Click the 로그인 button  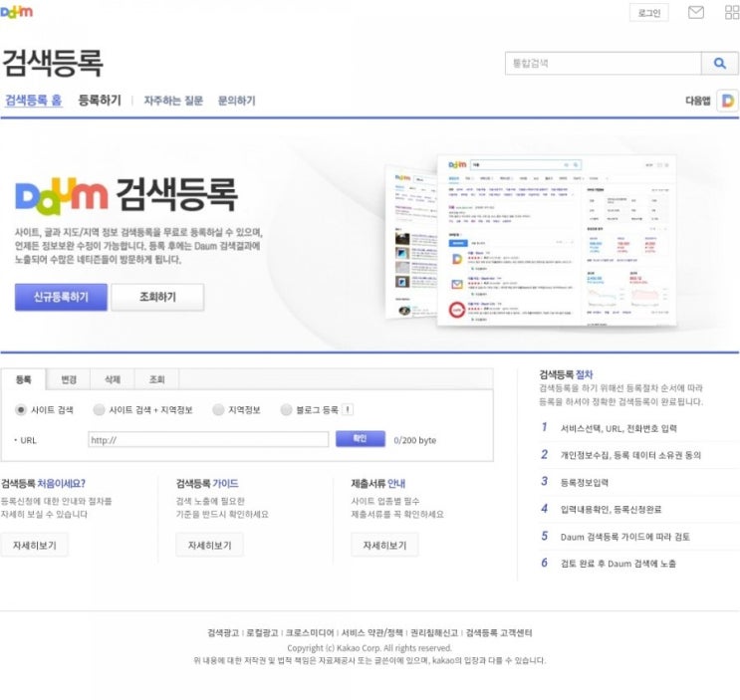649,13
